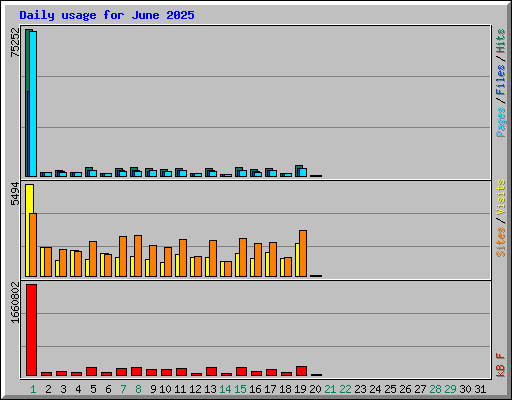This screenshot has width=512, height=400.
Task: Click green day label 15 on the x-axis
Action: tap(240, 389)
